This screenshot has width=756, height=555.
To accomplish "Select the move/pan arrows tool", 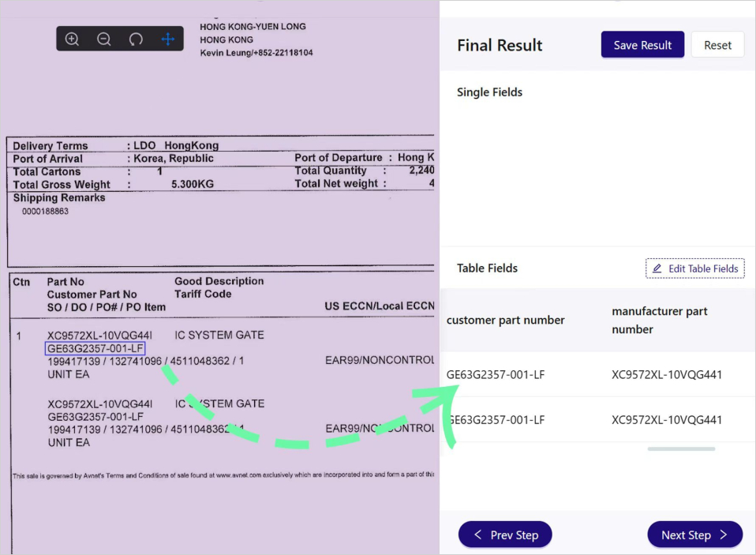I will 168,39.
